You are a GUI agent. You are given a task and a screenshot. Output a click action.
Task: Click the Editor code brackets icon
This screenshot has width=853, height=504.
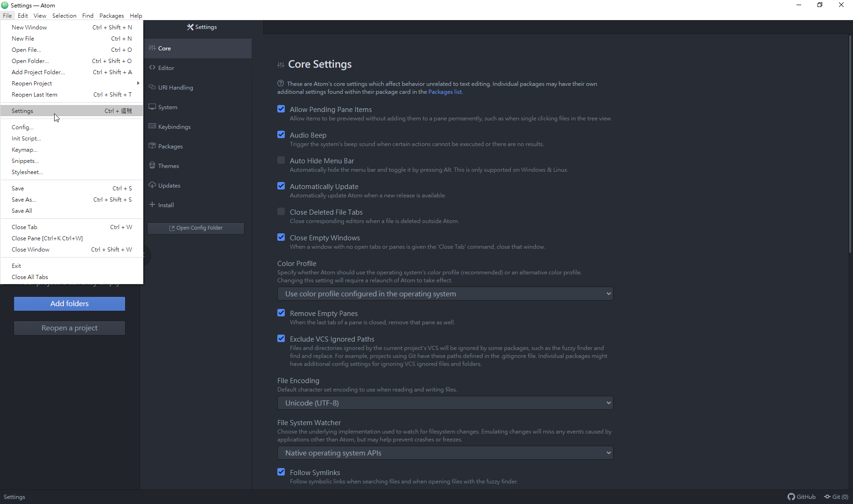(x=152, y=68)
